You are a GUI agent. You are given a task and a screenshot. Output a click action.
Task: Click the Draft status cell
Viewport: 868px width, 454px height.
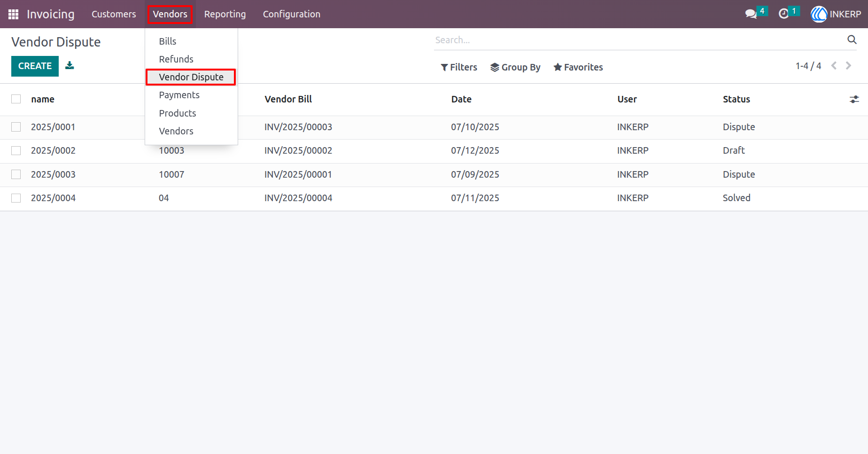(x=734, y=150)
